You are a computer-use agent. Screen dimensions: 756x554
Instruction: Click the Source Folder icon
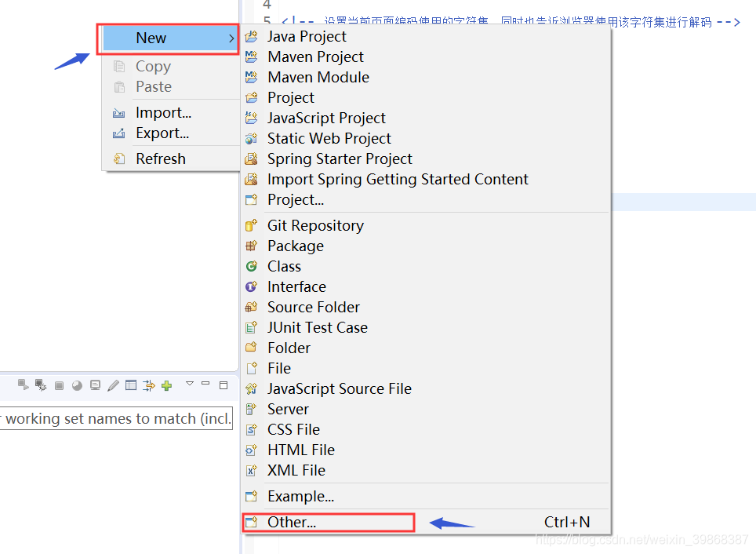tap(251, 307)
